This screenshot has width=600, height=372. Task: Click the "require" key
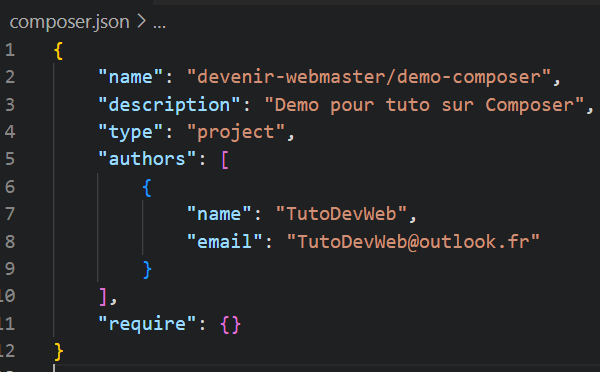tap(148, 324)
